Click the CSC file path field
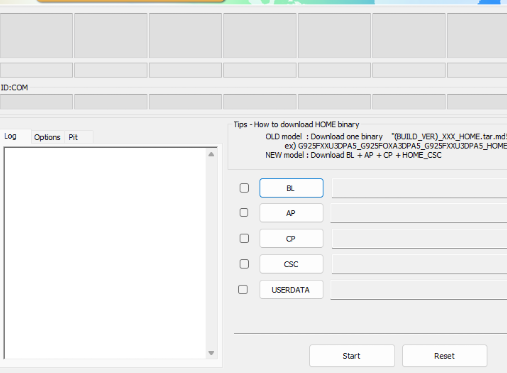This screenshot has height=373, width=507. click(x=419, y=264)
